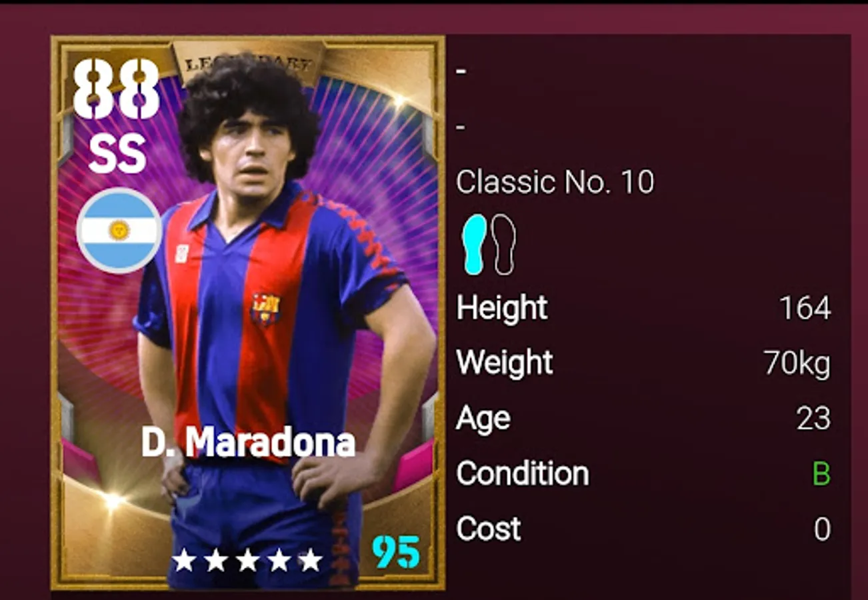Click the green Condition B rating
Viewport: 868px width, 600px height.
pyautogui.click(x=822, y=474)
